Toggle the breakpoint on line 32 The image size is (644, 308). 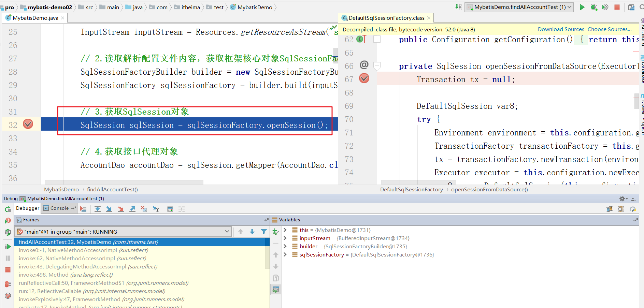pos(28,124)
